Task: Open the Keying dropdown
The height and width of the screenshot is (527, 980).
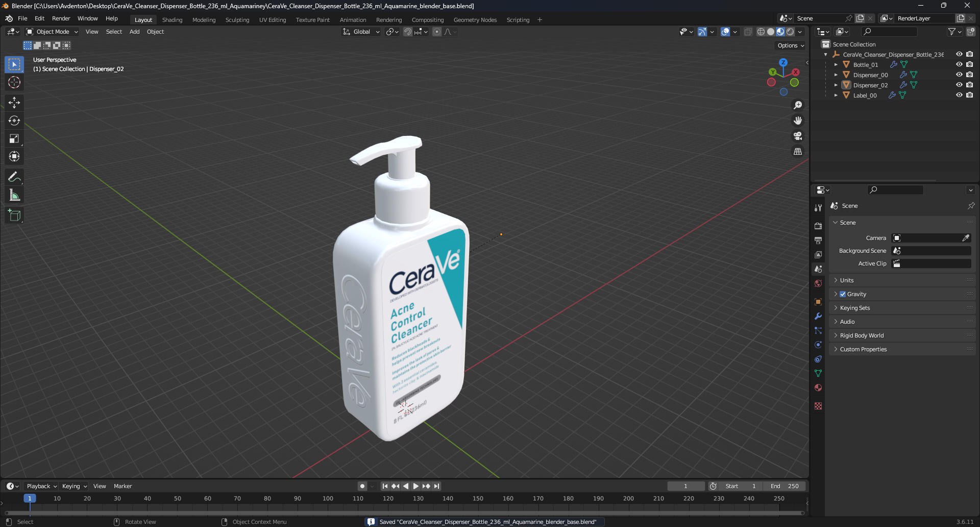Action: (75, 486)
